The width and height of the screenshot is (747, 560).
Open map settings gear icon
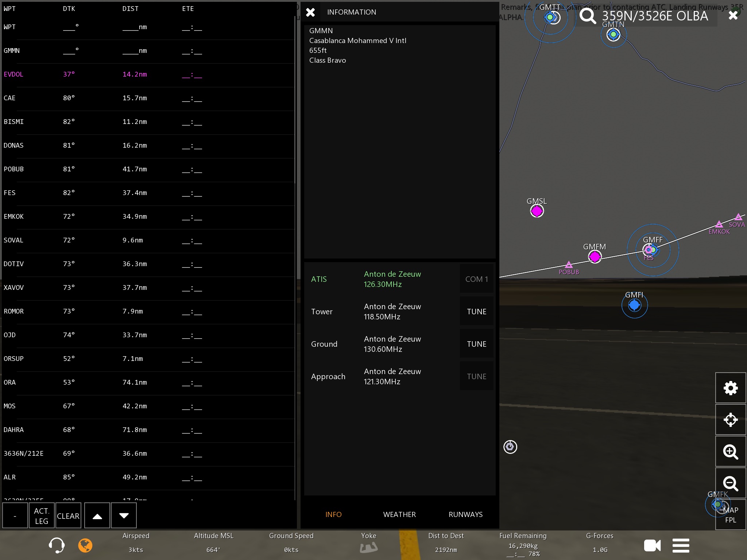tap(730, 388)
